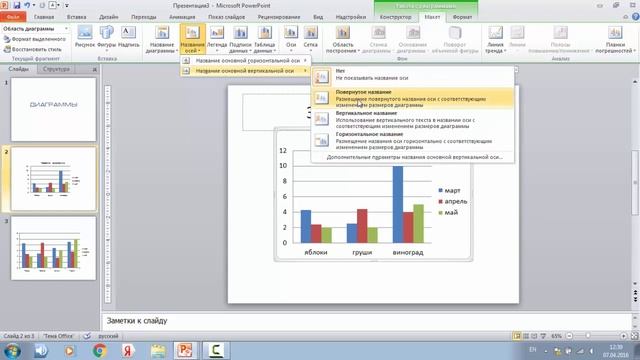
Task: Open Yandex browser from taskbar
Action: (128, 351)
